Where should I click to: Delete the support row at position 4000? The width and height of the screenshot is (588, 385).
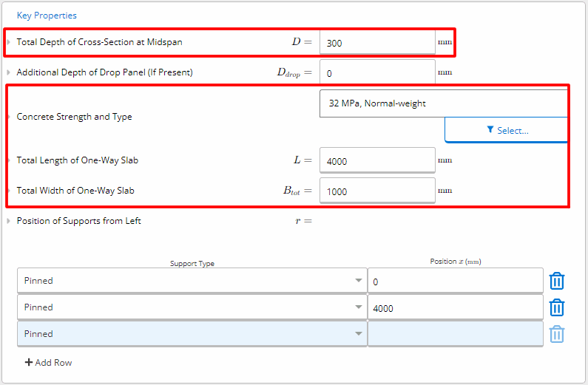pos(556,307)
